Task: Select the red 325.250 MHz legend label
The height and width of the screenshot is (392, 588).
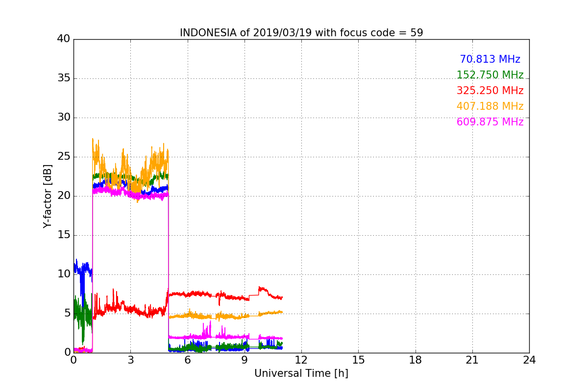Action: 490,91
